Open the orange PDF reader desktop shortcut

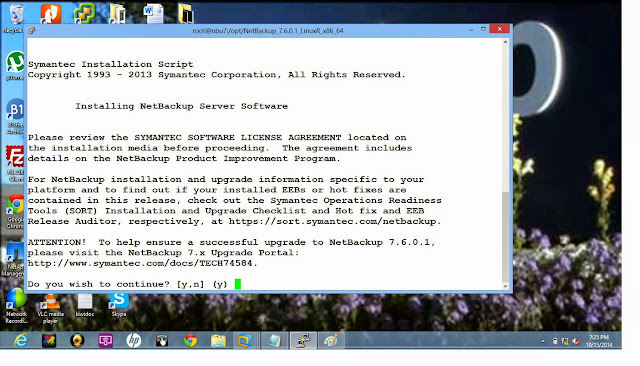51,14
